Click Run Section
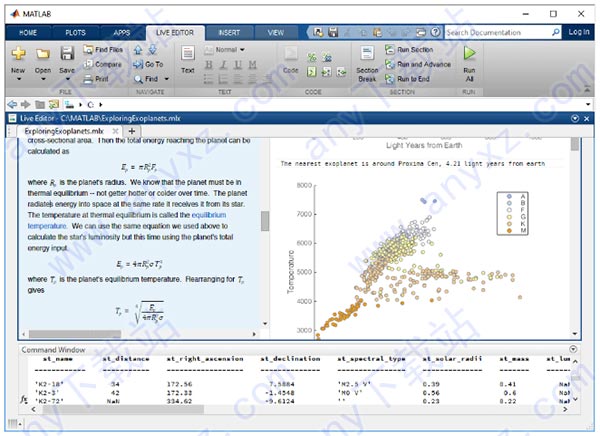The height and width of the screenshot is (436, 600). coord(409,50)
